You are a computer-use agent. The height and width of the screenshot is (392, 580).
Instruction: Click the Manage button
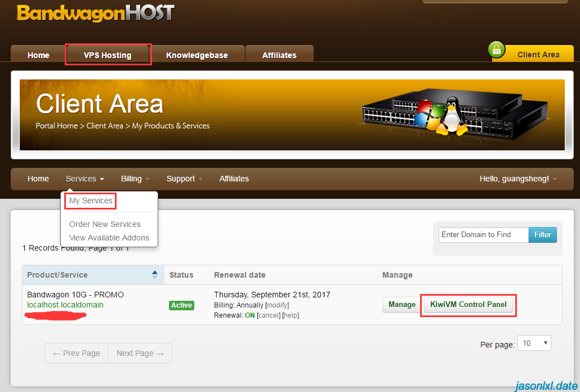401,304
